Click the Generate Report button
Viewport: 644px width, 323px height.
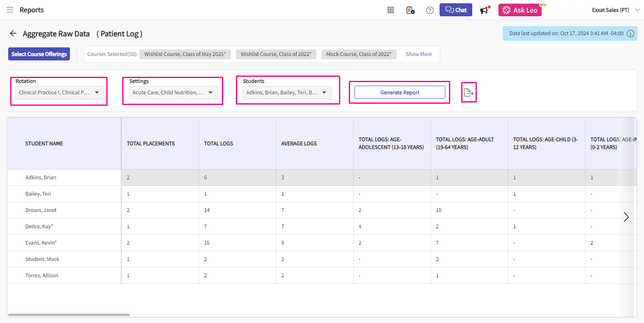click(399, 93)
